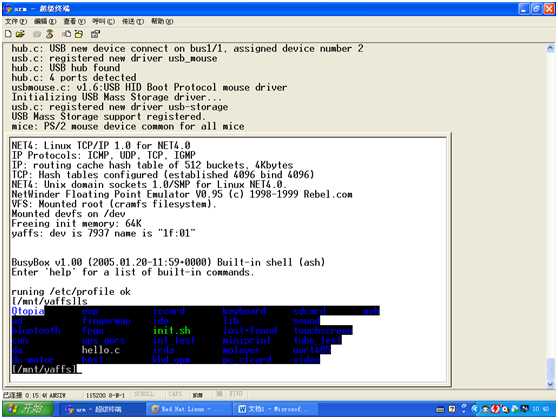558x419 pixels.
Task: Open the Properties toolbar icon
Action: [95, 34]
